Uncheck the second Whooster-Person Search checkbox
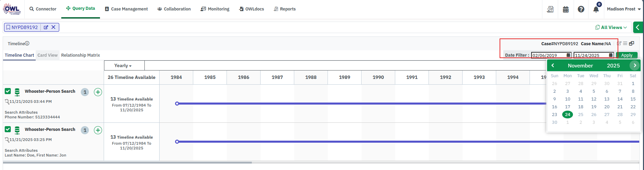The image size is (644, 170). (x=8, y=129)
